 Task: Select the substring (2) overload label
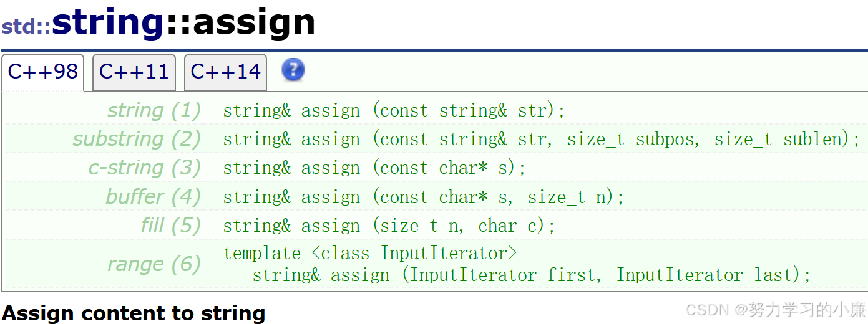coord(137,140)
